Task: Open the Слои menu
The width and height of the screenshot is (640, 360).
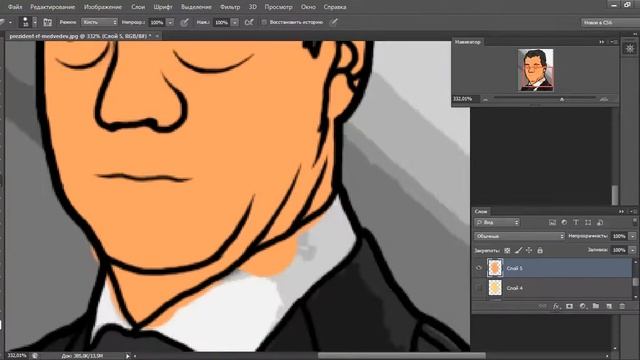Action: pyautogui.click(x=138, y=7)
